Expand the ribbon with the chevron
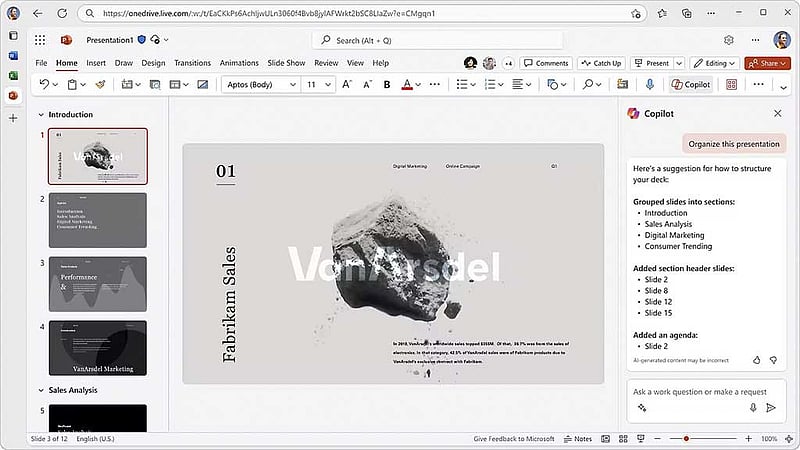This screenshot has height=450, width=800. (783, 88)
